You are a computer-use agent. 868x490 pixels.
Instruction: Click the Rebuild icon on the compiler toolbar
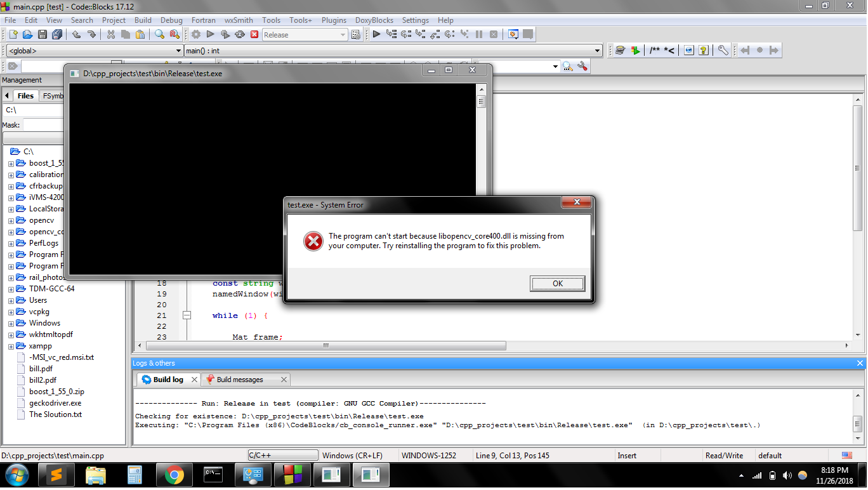tap(239, 34)
